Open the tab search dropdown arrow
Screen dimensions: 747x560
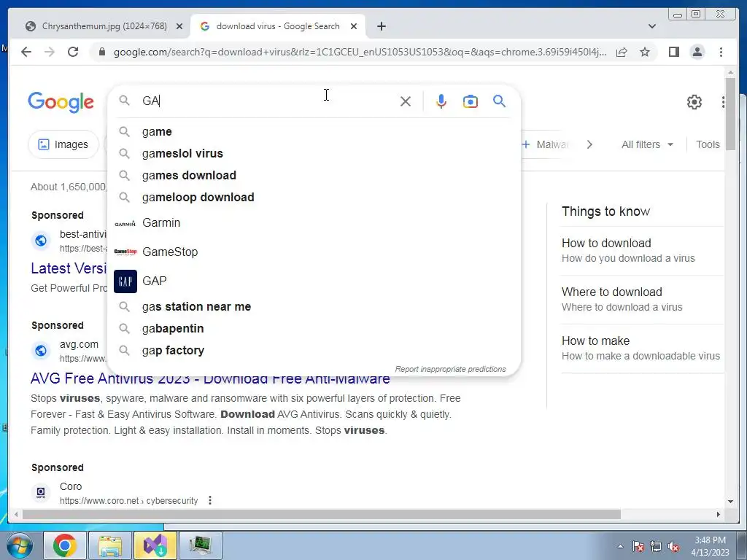point(652,26)
